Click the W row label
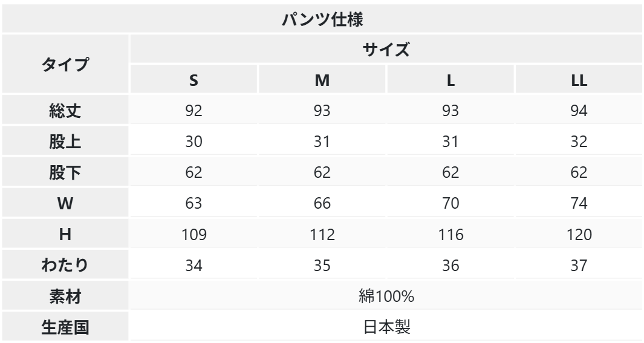644x343 pixels. 65,203
